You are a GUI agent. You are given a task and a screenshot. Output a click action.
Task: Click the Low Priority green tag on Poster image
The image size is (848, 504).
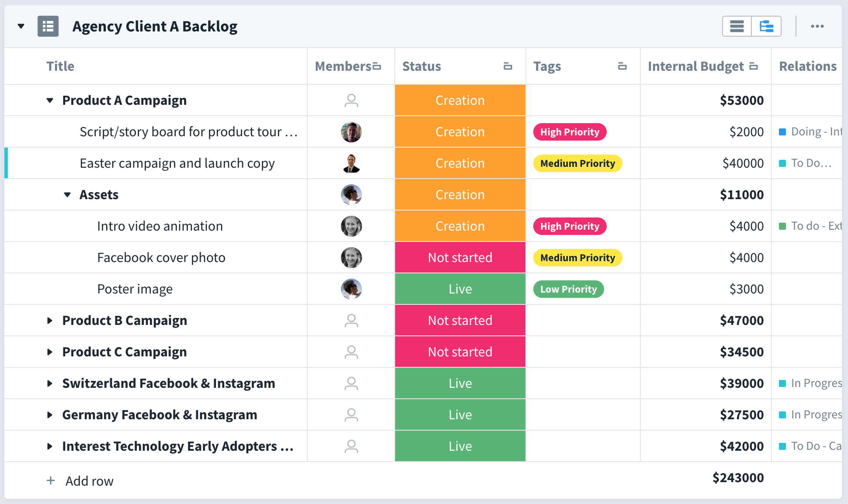coord(568,289)
